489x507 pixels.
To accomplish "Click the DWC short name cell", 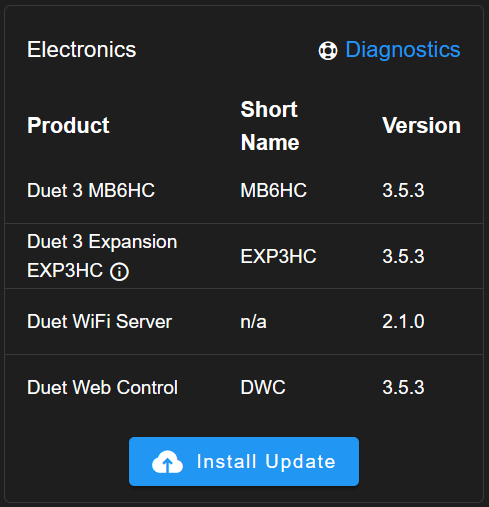I will 263,387.
